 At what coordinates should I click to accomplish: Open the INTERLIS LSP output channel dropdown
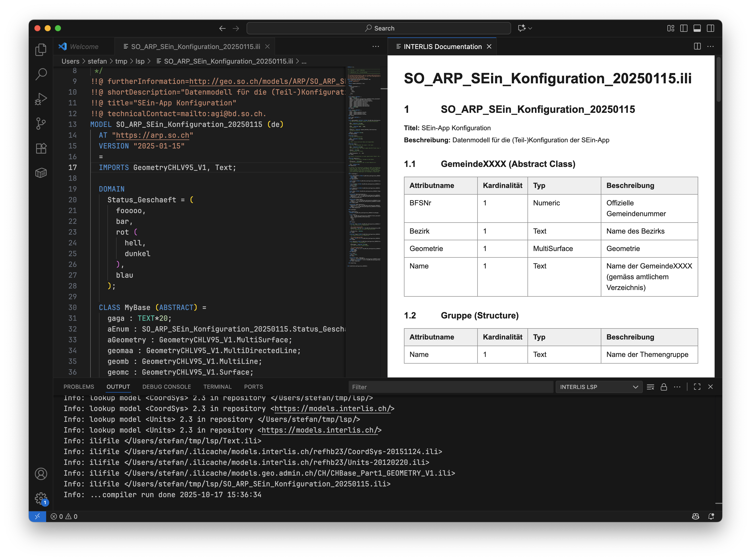click(x=598, y=387)
